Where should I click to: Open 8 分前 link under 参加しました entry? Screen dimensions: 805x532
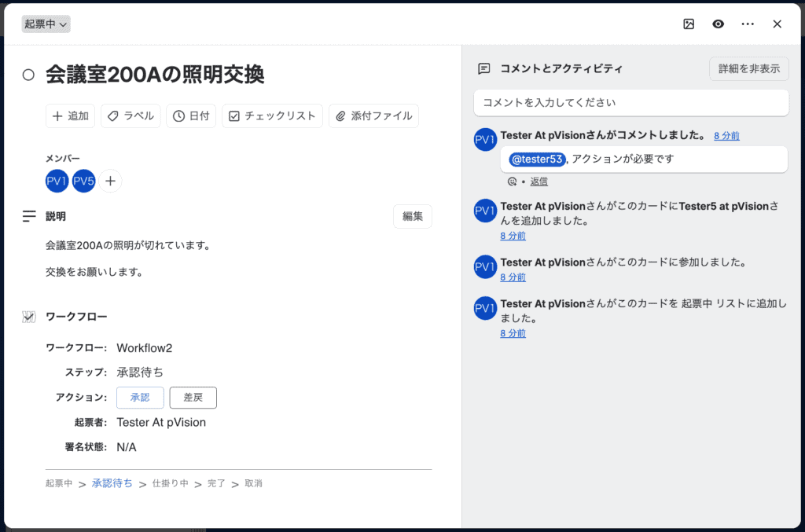[x=513, y=277]
